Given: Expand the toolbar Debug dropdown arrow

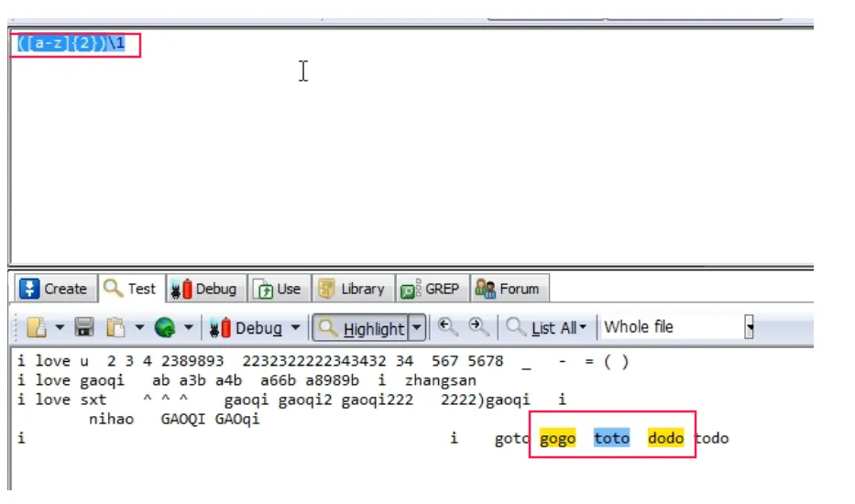Looking at the screenshot, I should click(296, 328).
